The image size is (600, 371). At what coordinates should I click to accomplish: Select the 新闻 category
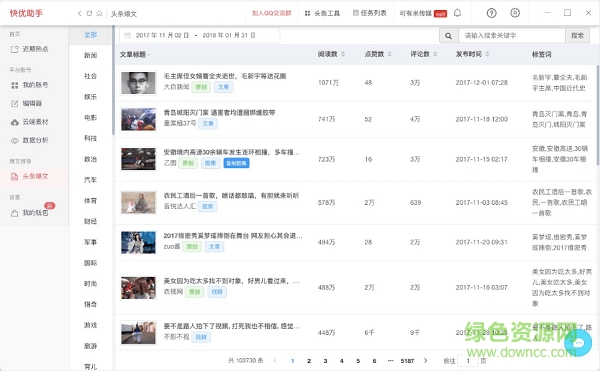point(91,55)
